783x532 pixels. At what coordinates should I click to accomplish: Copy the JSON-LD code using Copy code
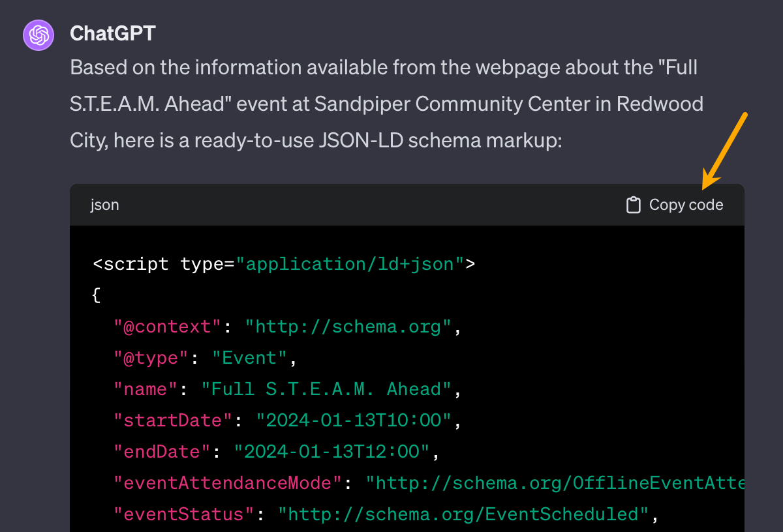coord(684,204)
